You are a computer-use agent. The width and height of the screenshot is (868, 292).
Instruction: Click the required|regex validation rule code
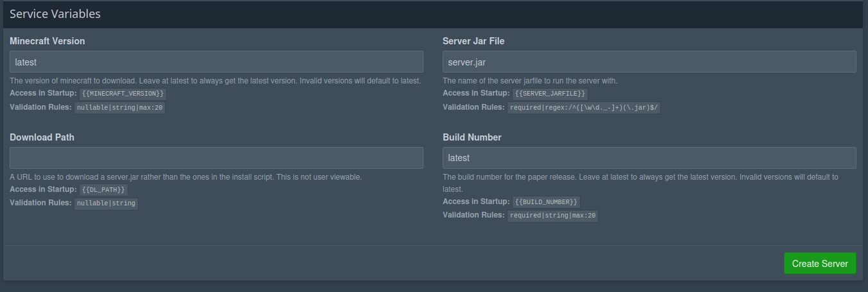tap(584, 108)
